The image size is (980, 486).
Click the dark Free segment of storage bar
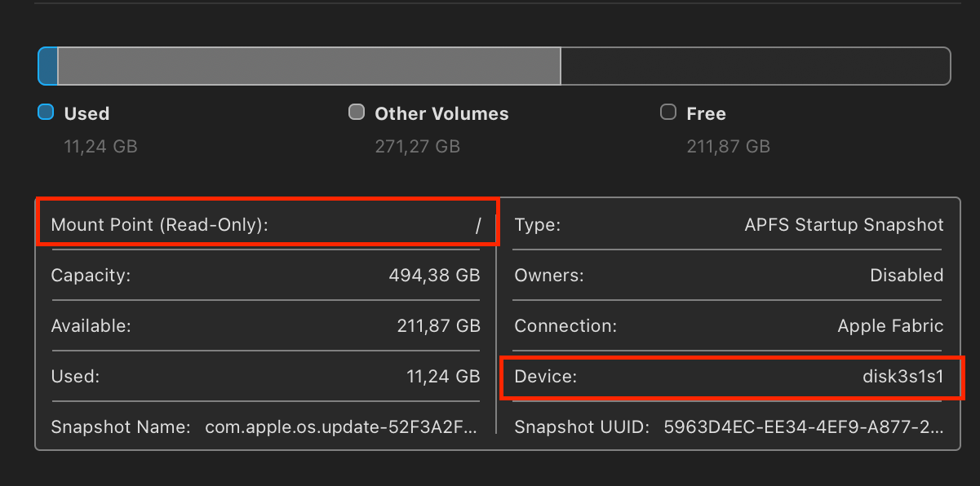tap(755, 66)
